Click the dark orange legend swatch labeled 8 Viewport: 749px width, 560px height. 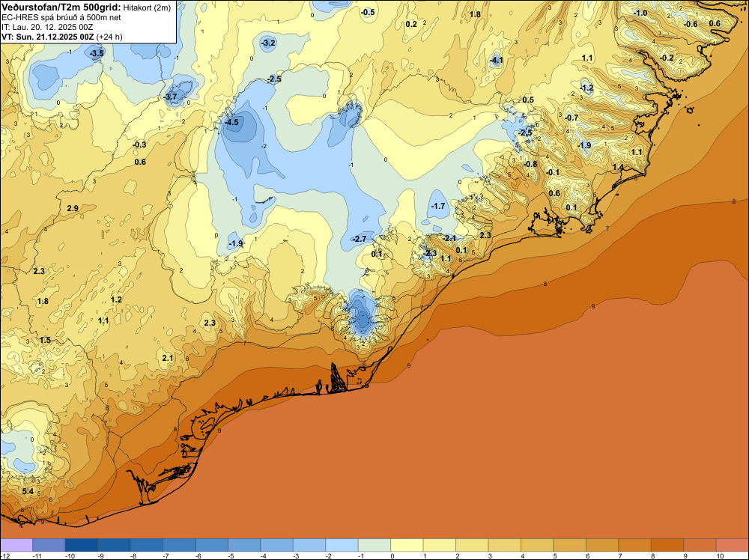coord(667,545)
